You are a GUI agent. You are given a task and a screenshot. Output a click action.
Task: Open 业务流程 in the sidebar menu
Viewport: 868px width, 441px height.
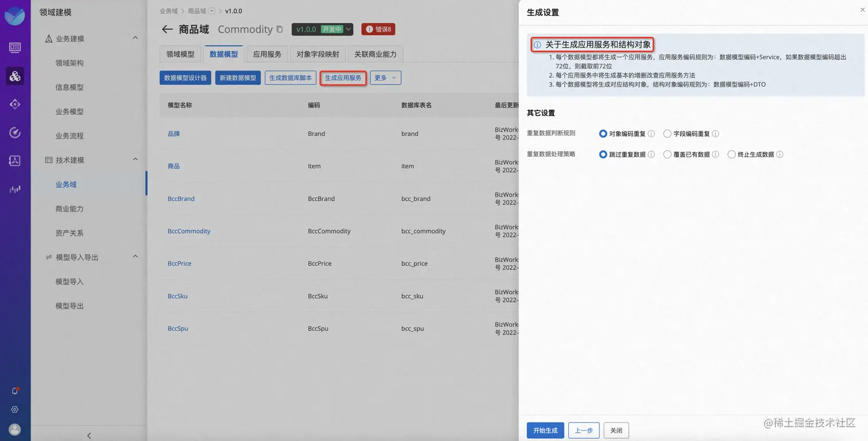point(69,136)
